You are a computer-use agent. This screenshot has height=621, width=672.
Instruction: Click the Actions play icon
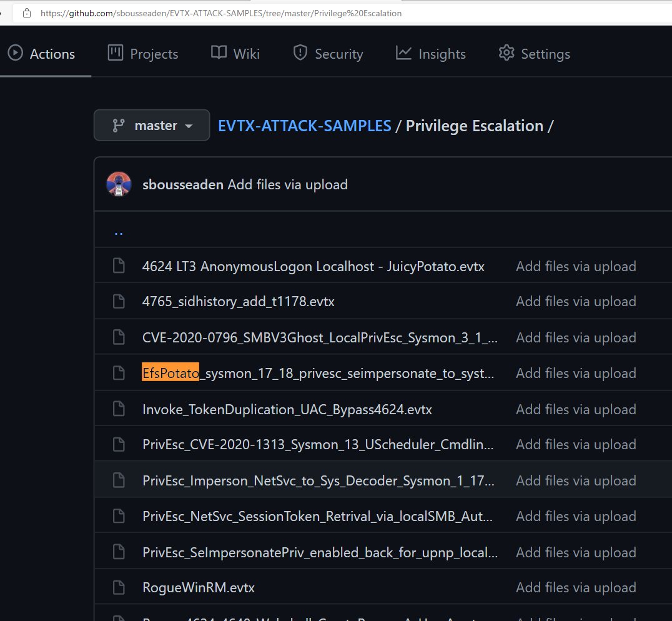coord(16,52)
